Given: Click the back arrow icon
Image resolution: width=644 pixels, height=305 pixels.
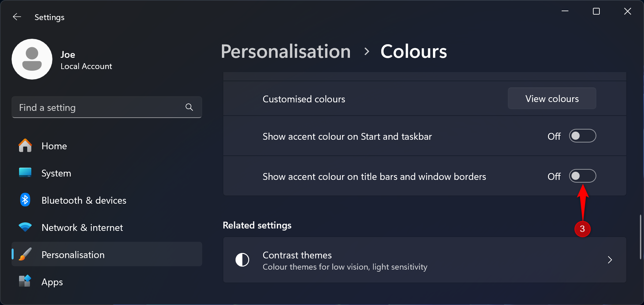Looking at the screenshot, I should (x=17, y=17).
